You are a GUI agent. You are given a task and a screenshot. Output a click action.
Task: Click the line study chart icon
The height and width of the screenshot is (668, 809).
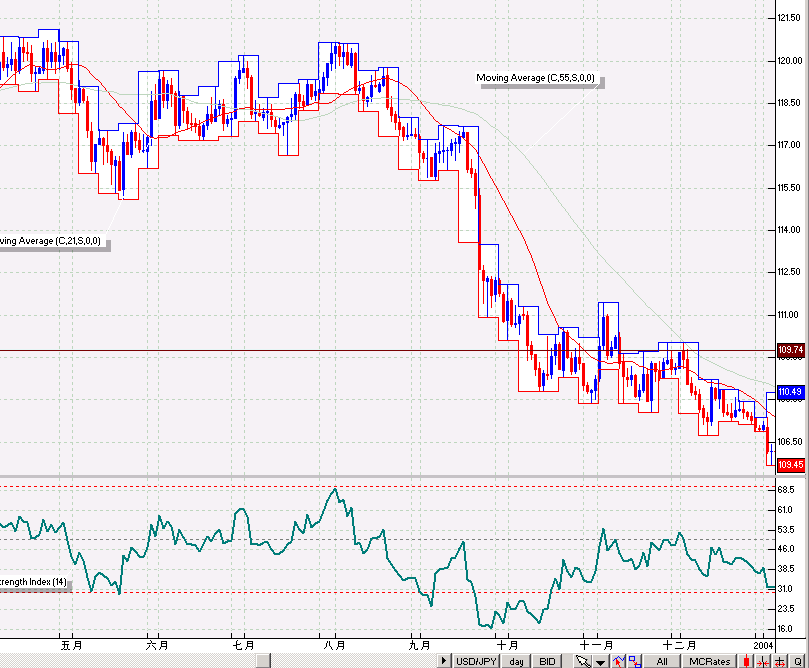click(617, 661)
